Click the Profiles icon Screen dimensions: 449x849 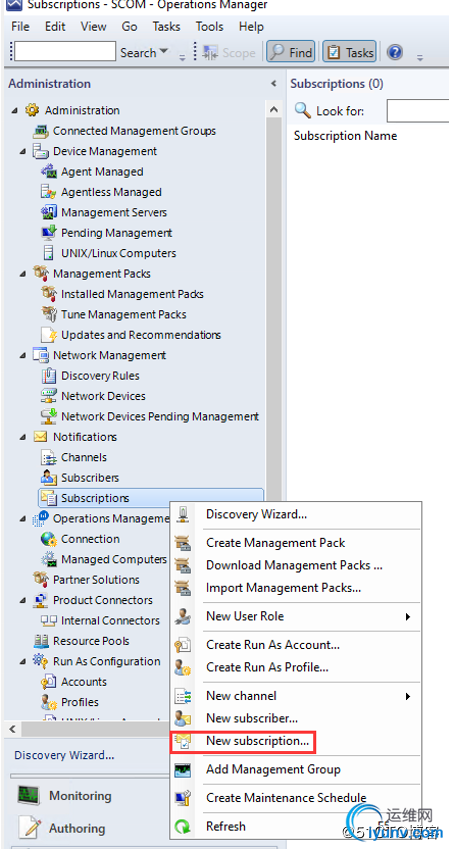(48, 702)
